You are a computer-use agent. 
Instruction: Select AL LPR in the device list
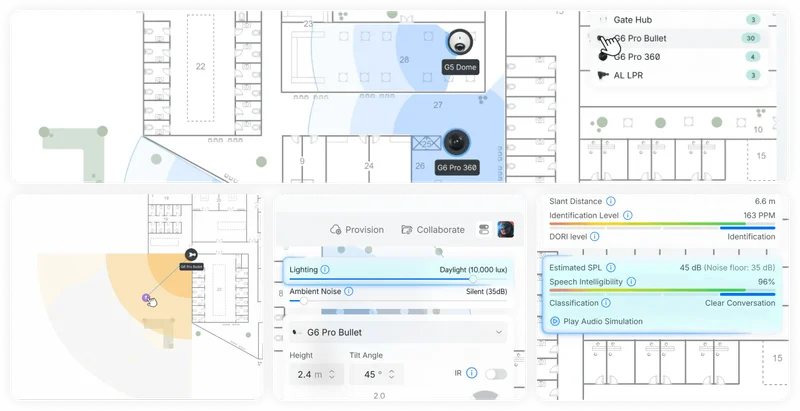point(680,75)
